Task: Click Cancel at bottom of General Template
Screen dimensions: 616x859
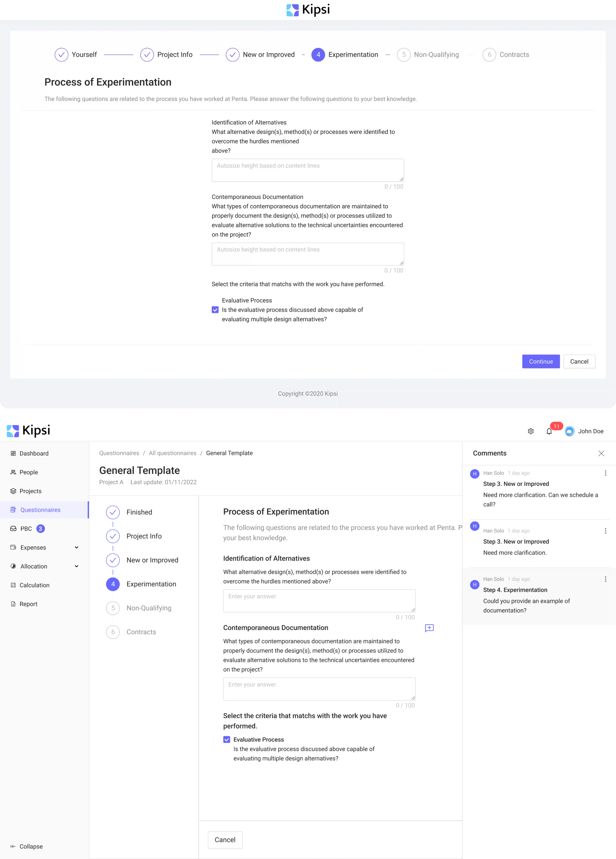Action: coord(225,840)
